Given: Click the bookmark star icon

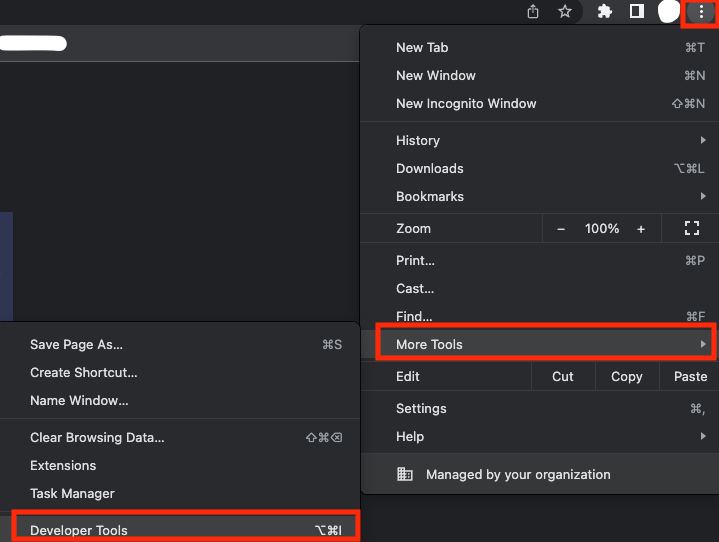Looking at the screenshot, I should point(565,11).
